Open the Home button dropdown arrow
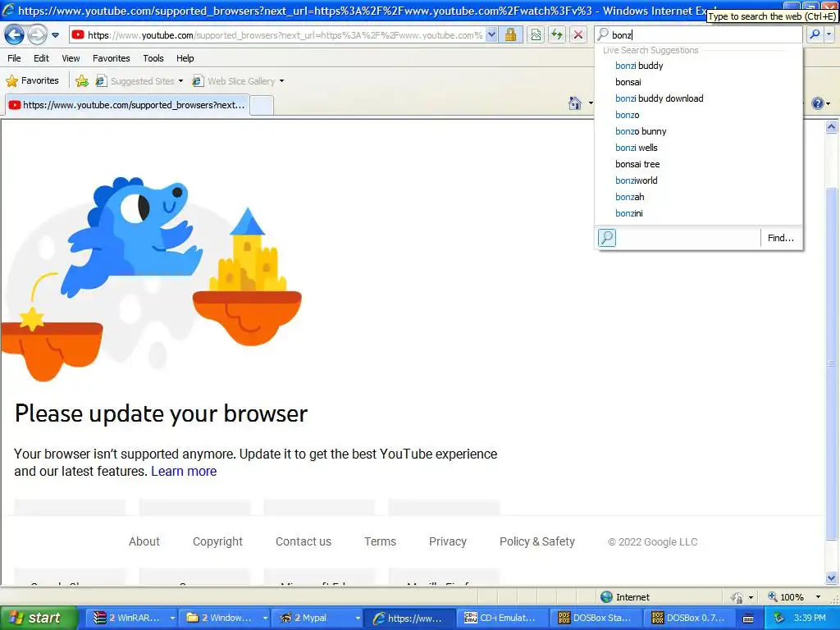 tap(591, 103)
